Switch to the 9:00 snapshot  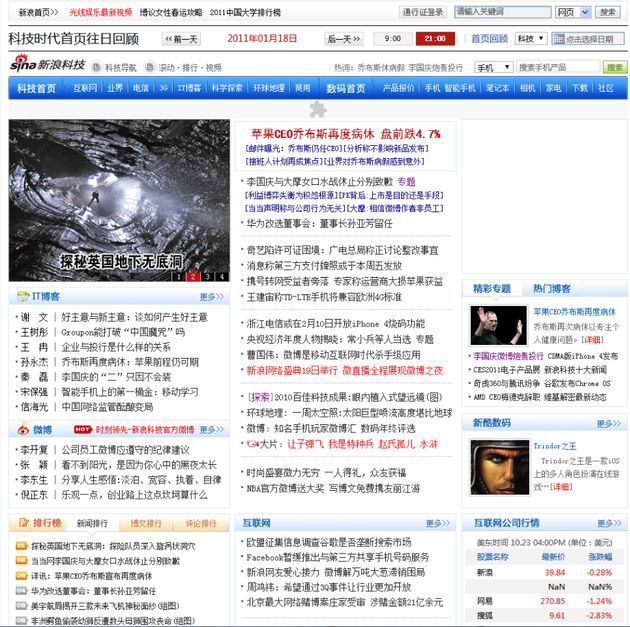pyautogui.click(x=393, y=39)
